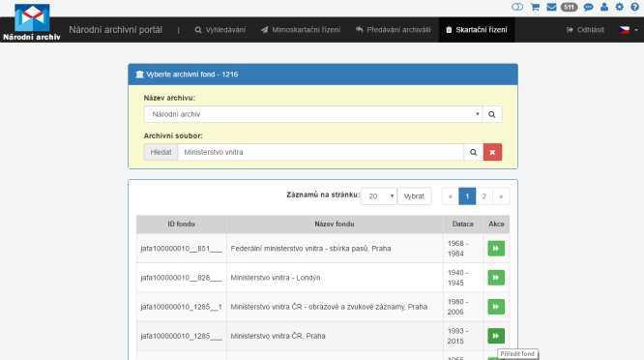Open the Vyhledávání menu

tap(220, 30)
